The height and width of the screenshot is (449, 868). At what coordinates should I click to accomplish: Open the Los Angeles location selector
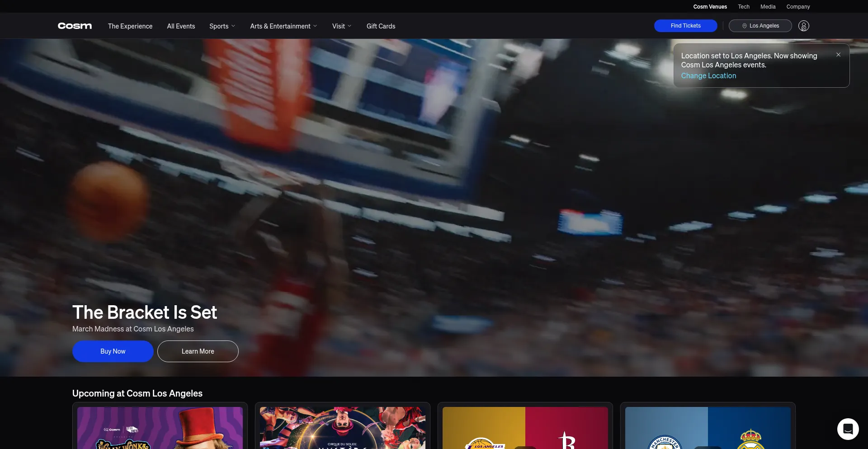pos(760,26)
